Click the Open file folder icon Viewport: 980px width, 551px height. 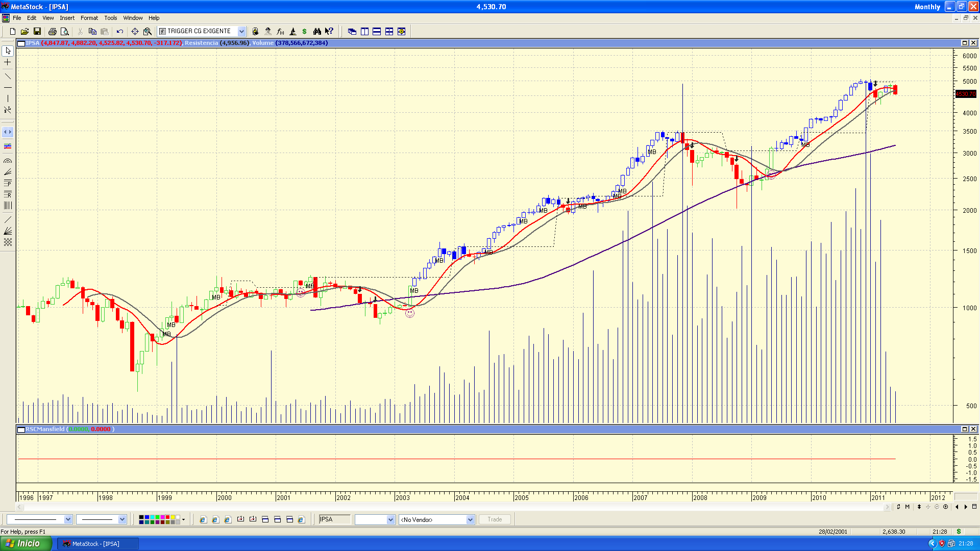[x=24, y=32]
